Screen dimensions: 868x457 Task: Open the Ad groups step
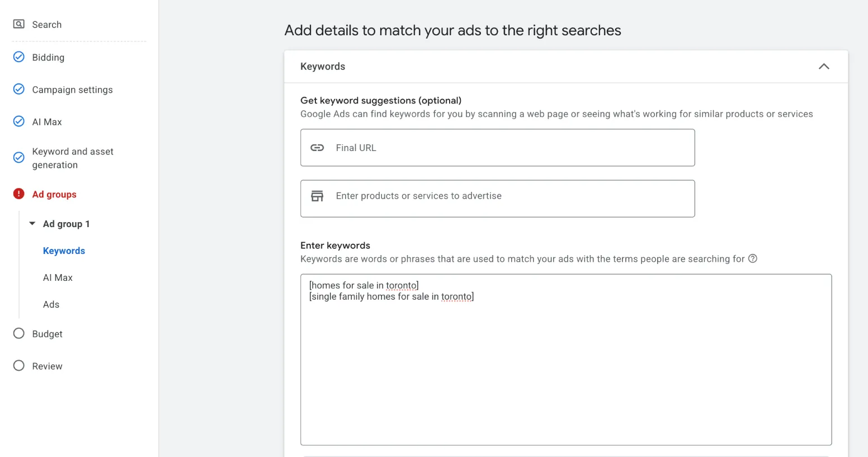pyautogui.click(x=54, y=194)
